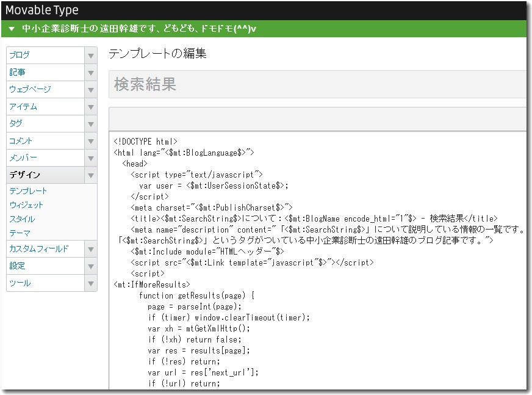Expand the 設定 dropdown arrow

tap(90, 266)
